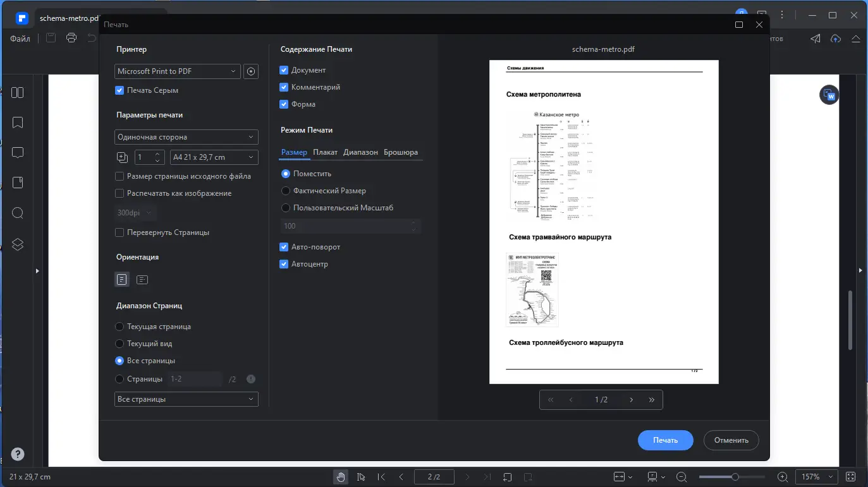This screenshot has width=868, height=487.
Task: Go to the first page in the status bar
Action: (x=381, y=477)
